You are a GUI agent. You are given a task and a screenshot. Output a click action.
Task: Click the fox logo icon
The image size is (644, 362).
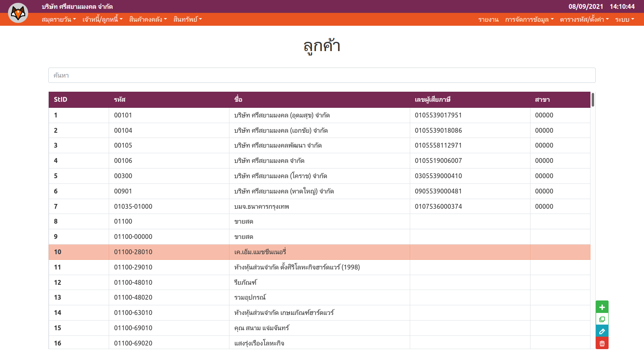point(18,13)
